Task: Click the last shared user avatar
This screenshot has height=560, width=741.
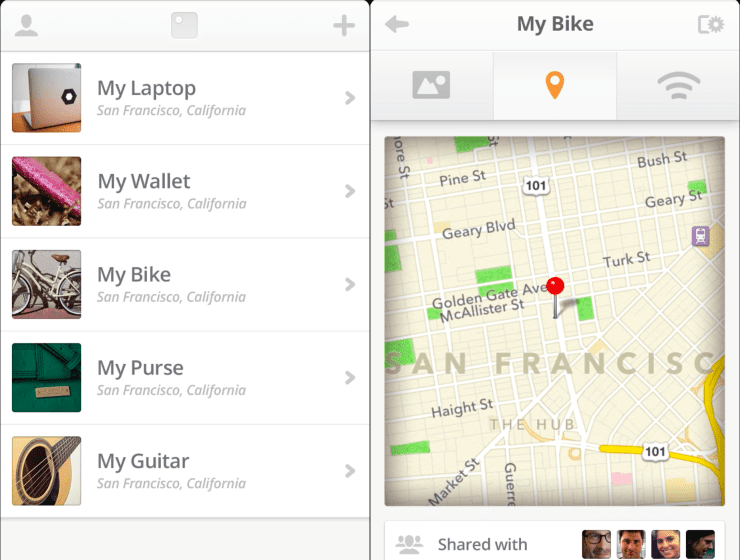Action: coord(700,544)
